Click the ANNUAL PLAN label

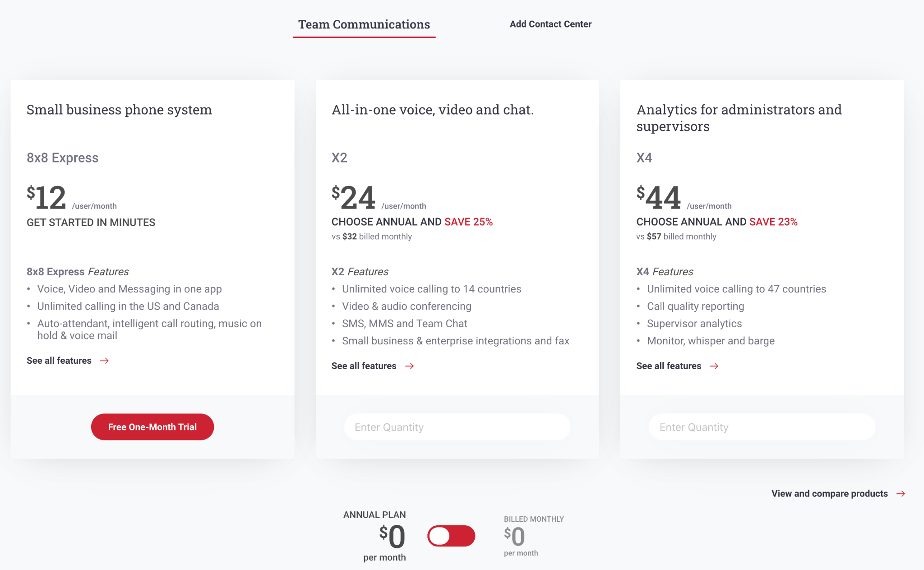(374, 515)
